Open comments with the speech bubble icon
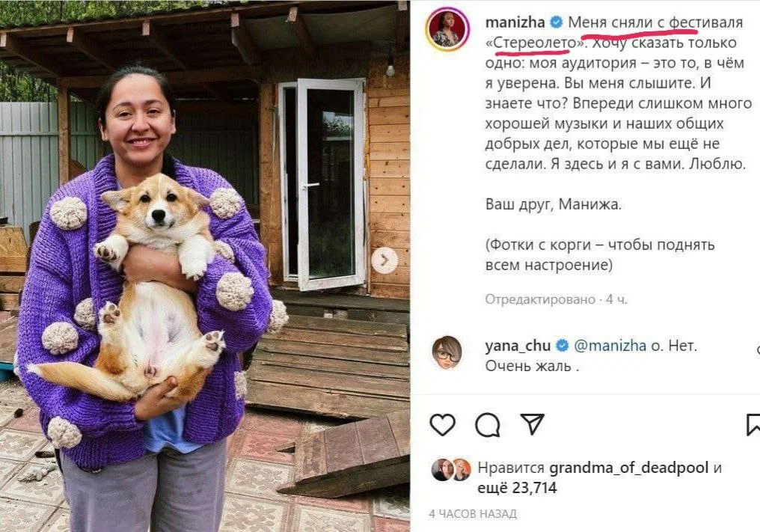The width and height of the screenshot is (760, 532). click(x=488, y=425)
